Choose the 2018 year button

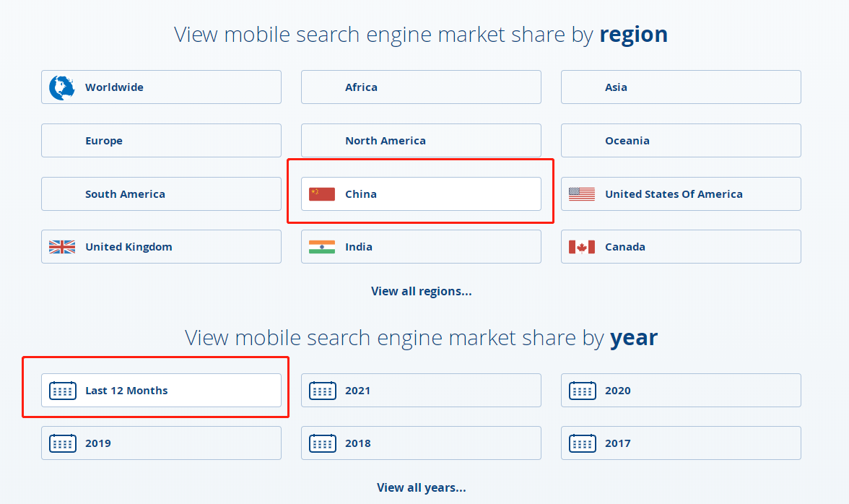click(x=421, y=443)
